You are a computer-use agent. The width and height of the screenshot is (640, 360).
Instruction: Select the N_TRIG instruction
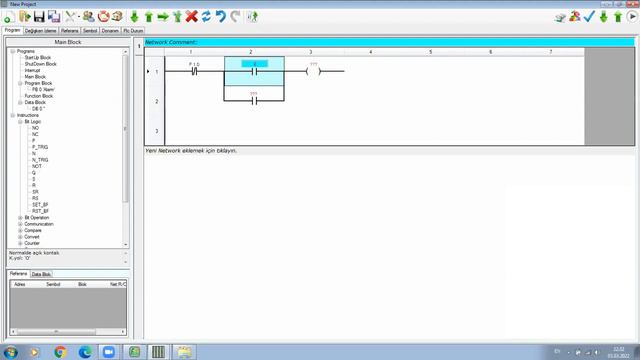[40, 160]
